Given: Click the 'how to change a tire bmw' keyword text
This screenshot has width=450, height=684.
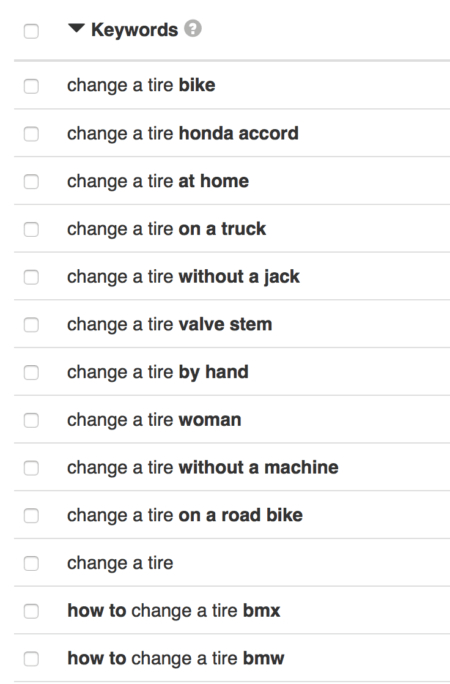Looking at the screenshot, I should [x=176, y=658].
